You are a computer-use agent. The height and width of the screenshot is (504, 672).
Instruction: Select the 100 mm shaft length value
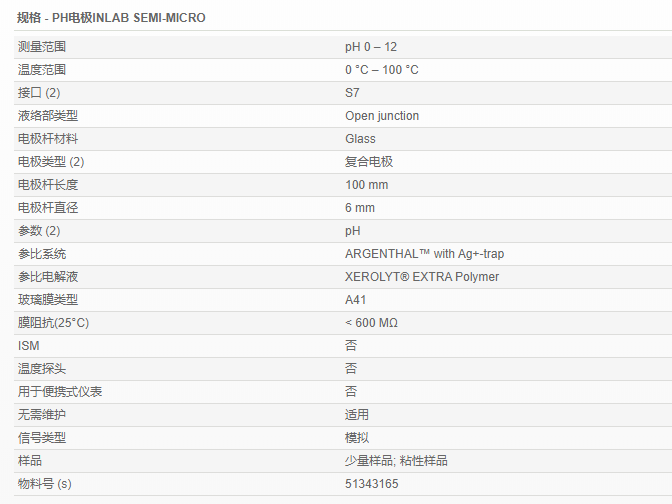tap(367, 185)
